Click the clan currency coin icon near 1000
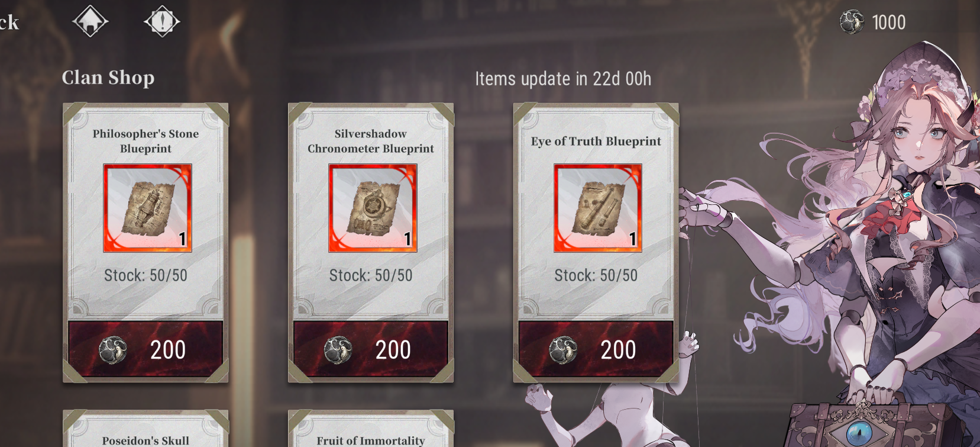This screenshot has width=980, height=447. [852, 22]
